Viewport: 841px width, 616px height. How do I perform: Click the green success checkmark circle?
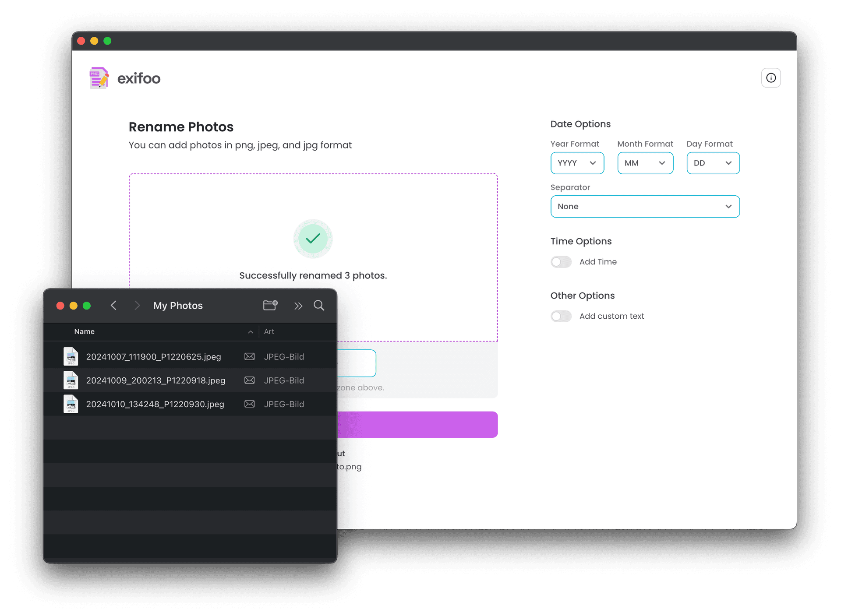click(313, 239)
